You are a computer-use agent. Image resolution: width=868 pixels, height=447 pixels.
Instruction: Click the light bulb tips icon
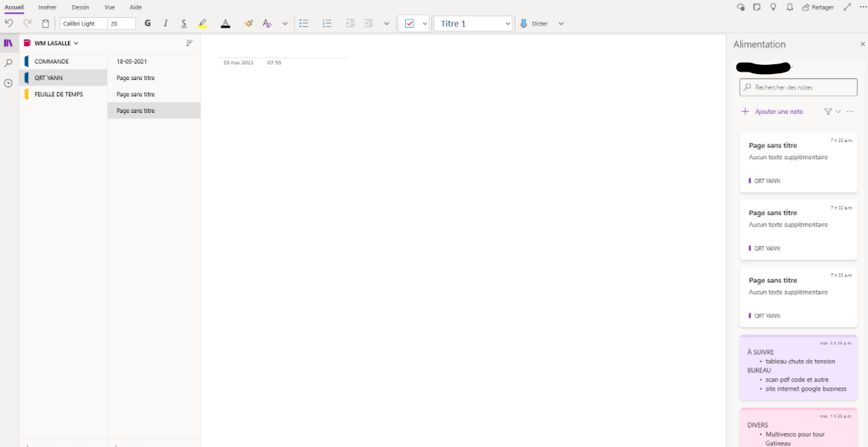773,7
